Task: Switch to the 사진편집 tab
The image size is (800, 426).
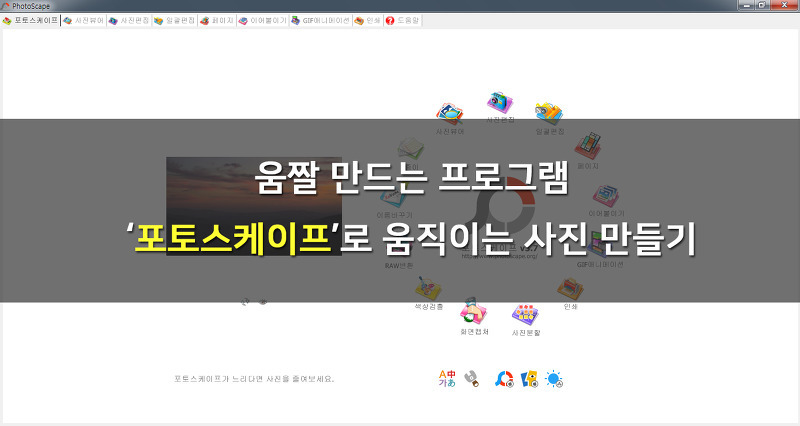Action: tap(129, 20)
